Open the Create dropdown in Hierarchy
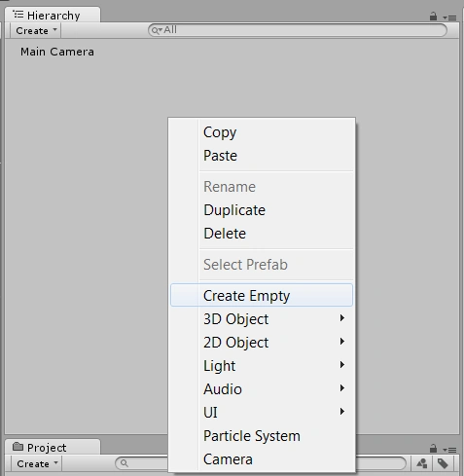This screenshot has height=476, width=464. tap(36, 31)
